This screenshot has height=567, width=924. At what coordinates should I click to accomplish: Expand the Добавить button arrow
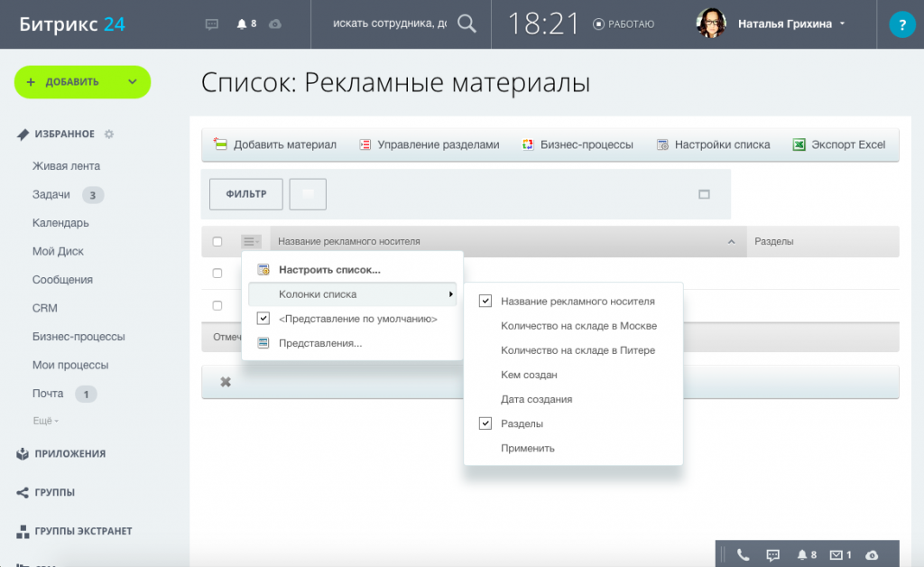pyautogui.click(x=133, y=82)
